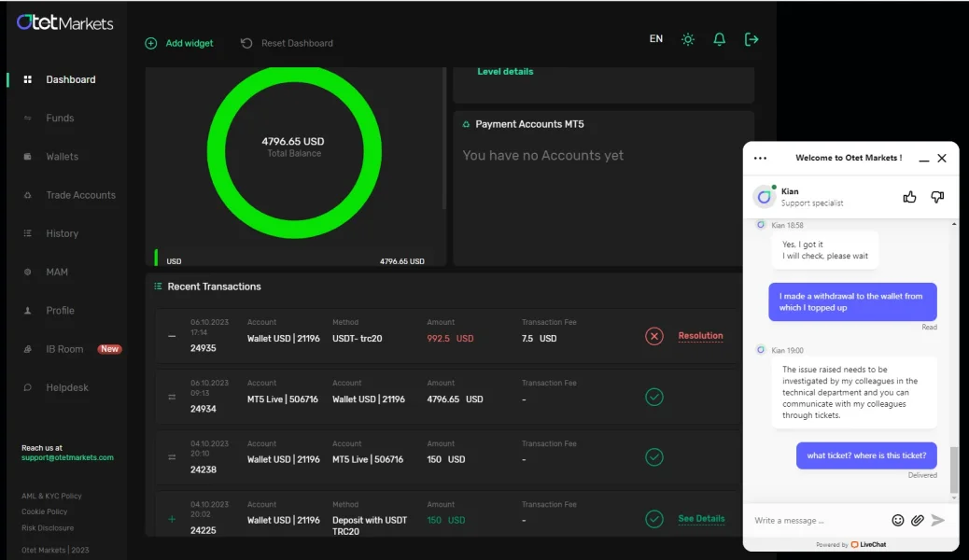Collapse transaction 24935 with minus icon
The width and height of the screenshot is (969, 560).
[172, 336]
